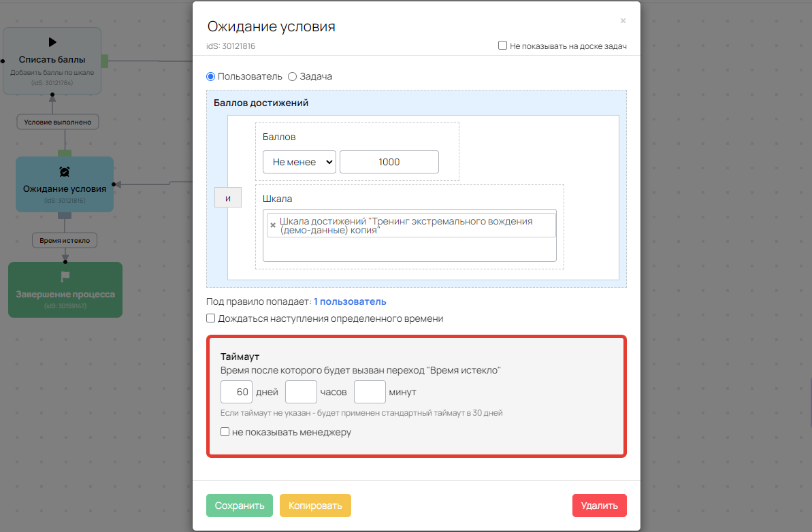Click the play icon on Списать баллы node

click(x=52, y=42)
